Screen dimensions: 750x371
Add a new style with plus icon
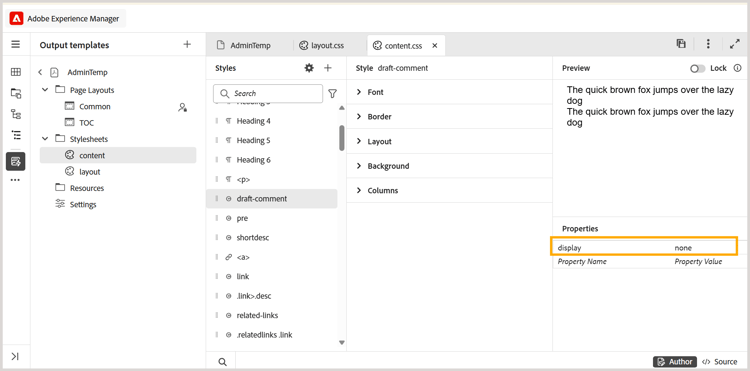click(328, 68)
